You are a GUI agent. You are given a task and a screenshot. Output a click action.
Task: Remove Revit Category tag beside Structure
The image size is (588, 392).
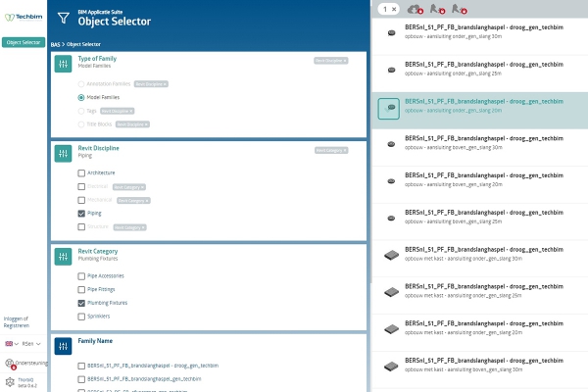143,227
